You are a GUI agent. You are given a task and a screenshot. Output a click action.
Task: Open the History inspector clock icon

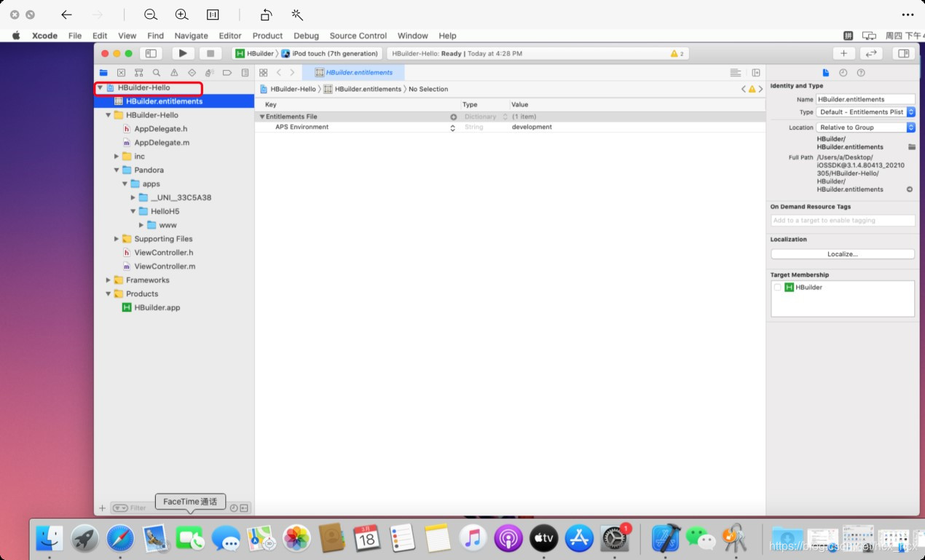point(843,73)
